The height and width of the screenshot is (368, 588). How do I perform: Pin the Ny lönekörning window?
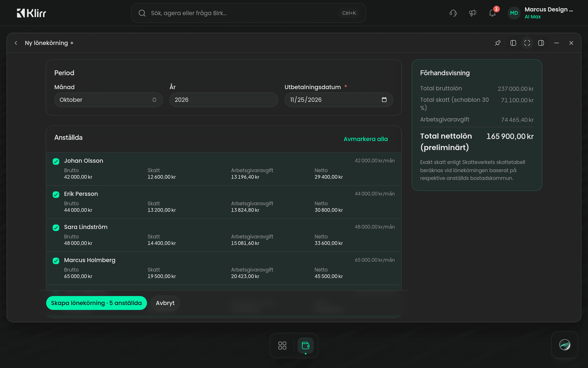[498, 43]
